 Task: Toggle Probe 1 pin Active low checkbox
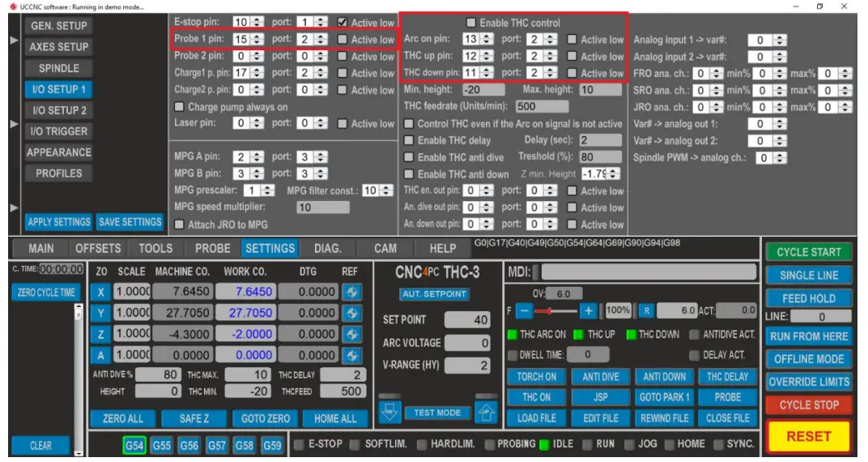pos(343,40)
